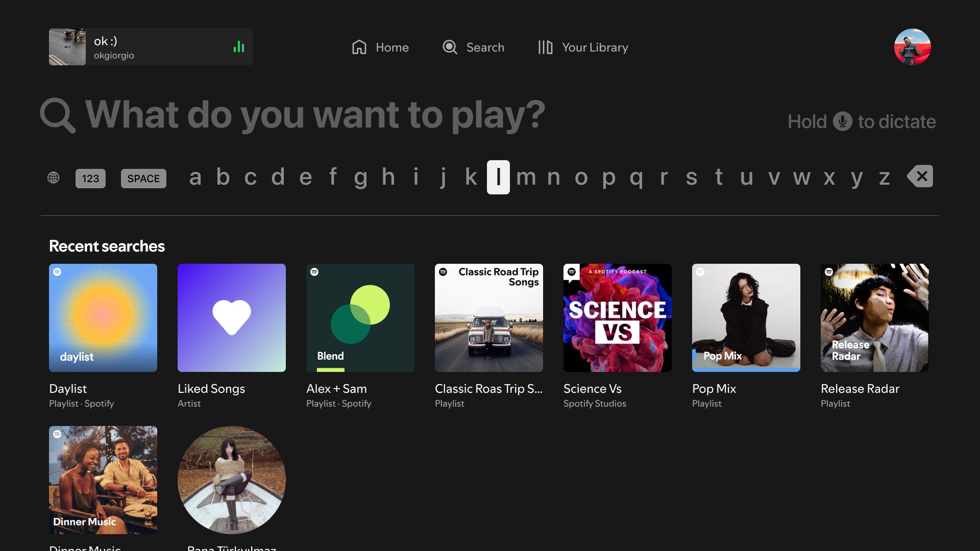Open Science Vs podcast cover

click(x=618, y=318)
